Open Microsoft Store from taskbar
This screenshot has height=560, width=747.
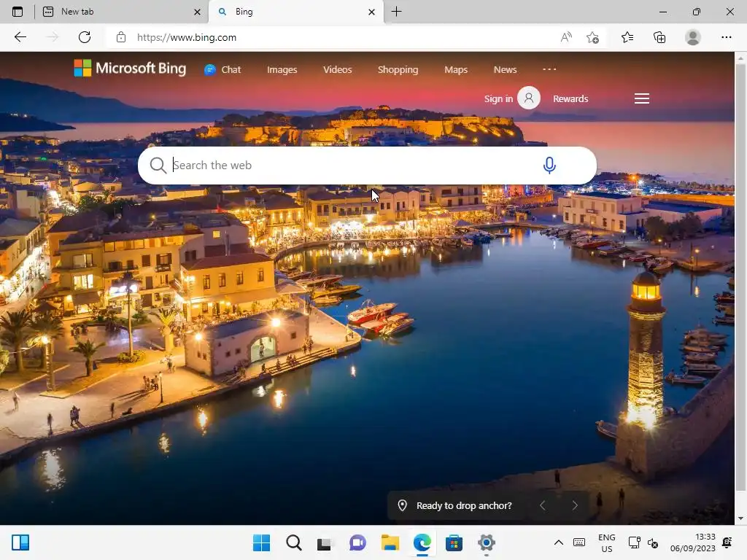454,542
